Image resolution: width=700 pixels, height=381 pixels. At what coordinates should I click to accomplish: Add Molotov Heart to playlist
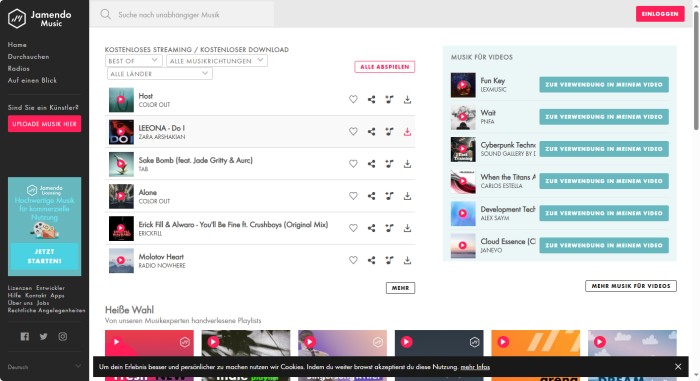click(389, 260)
